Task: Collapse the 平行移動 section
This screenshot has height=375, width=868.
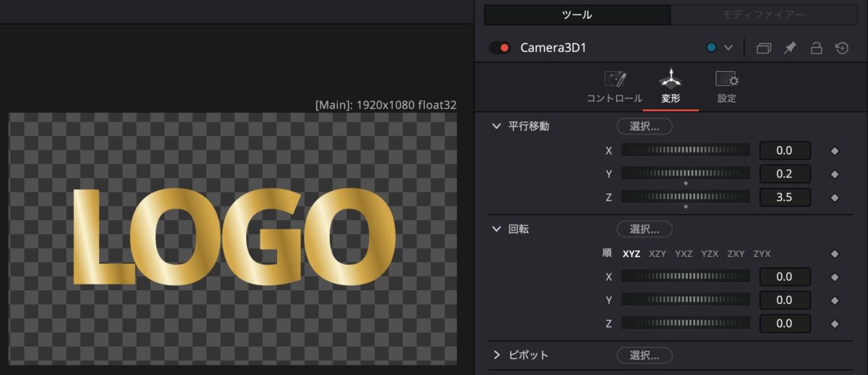Action: (496, 126)
